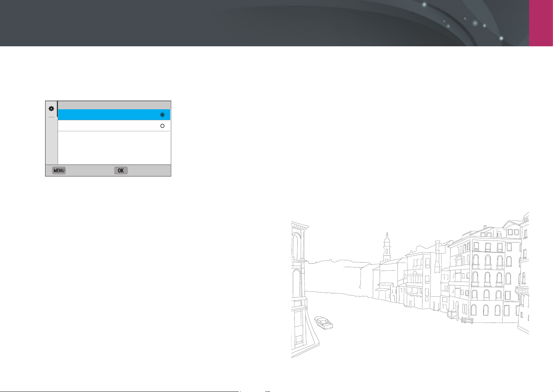
Task: Click the MENU button
Action: 59,170
